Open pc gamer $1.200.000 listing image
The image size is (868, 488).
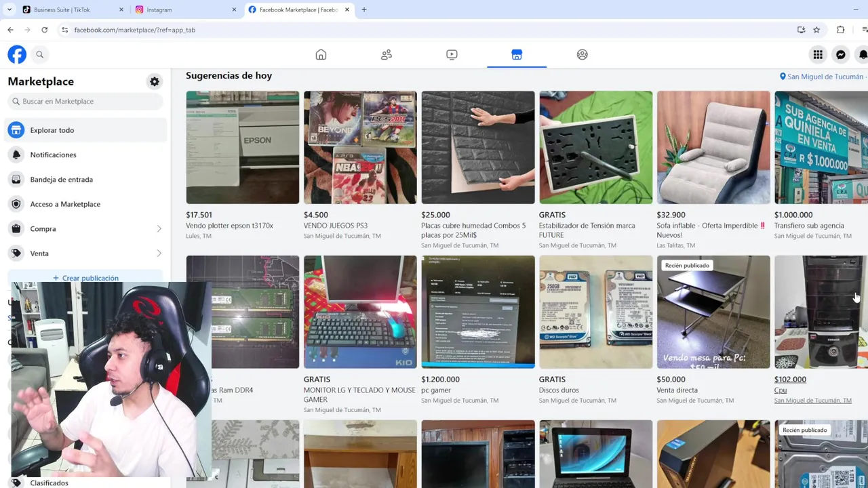tap(478, 312)
